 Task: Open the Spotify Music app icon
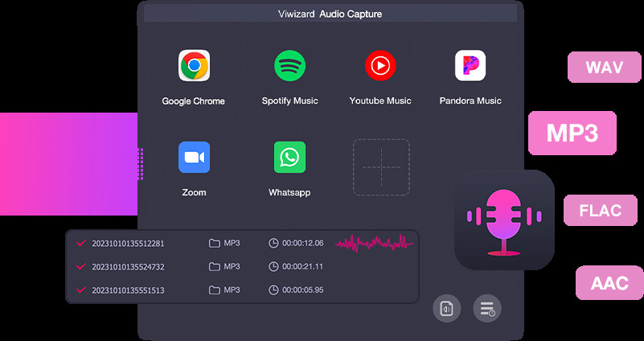pos(290,65)
